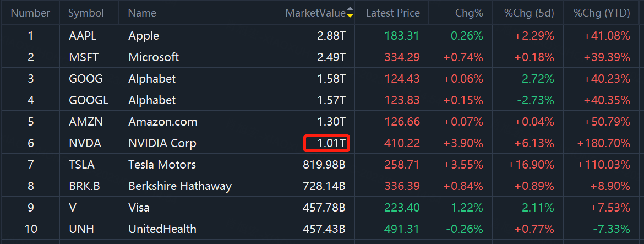
Task: Open the UnitedHealth name cell
Action: click(x=162, y=229)
